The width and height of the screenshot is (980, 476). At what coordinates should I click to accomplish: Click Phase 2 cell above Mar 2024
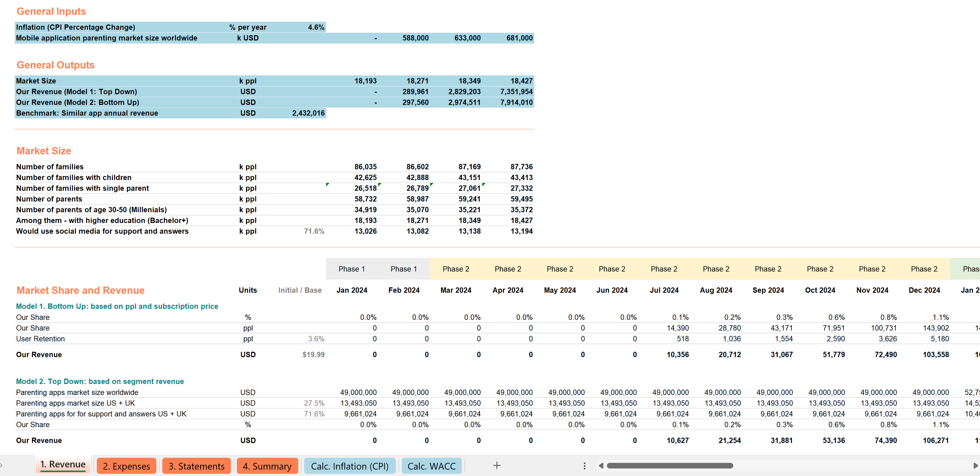456,269
